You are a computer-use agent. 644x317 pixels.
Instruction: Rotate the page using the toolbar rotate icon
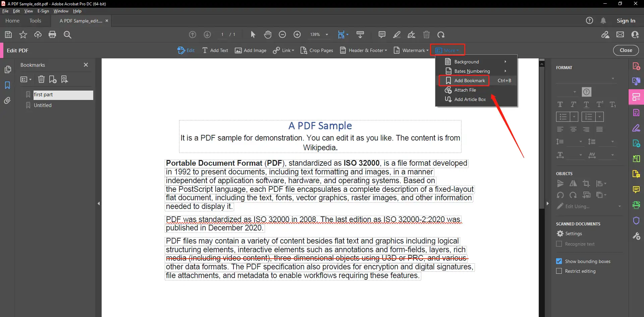[441, 35]
